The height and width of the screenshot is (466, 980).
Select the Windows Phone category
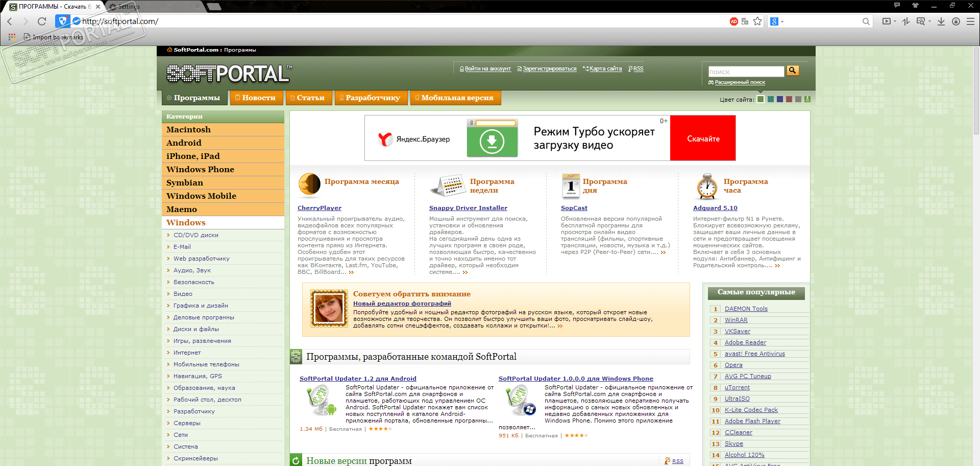[x=223, y=170]
